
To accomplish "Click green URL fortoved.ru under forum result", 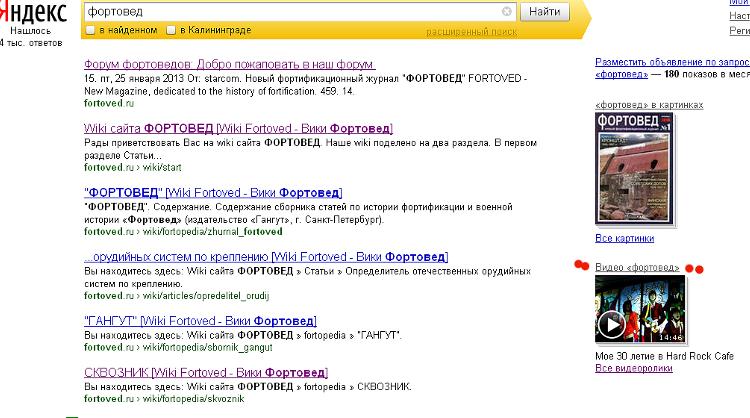I will (109, 103).
